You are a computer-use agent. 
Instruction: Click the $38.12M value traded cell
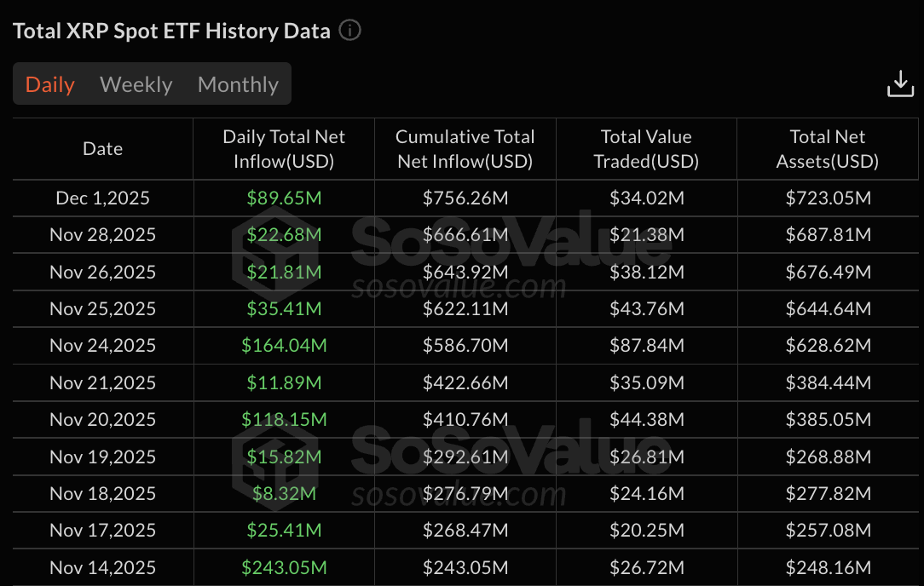(646, 272)
